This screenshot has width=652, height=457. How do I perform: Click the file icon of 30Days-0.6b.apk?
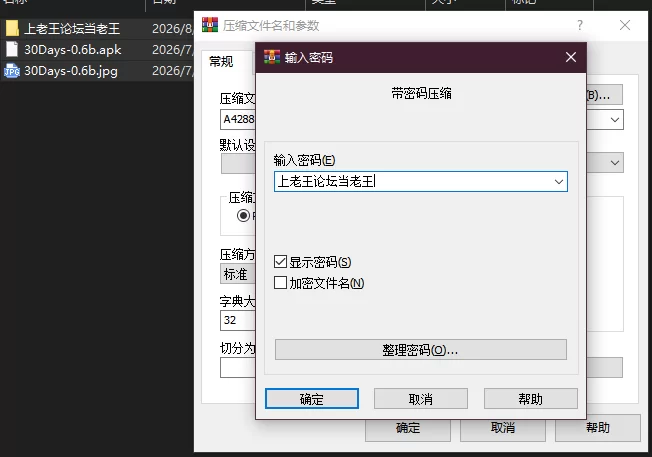(12, 49)
